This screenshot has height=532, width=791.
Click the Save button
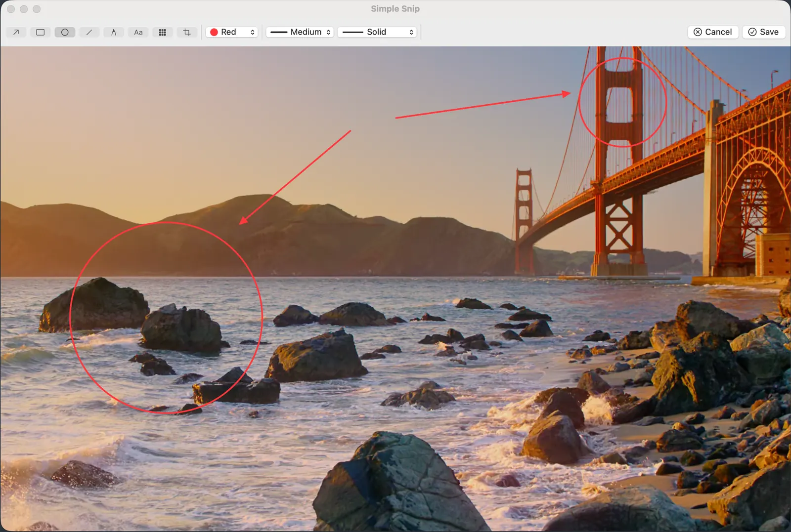764,32
